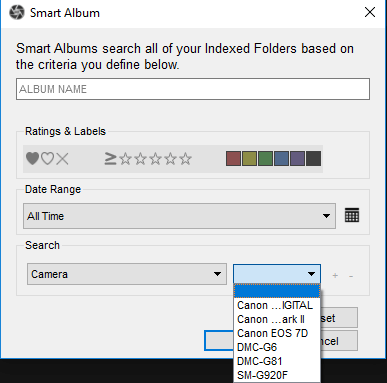Set rating to five stars

185,159
